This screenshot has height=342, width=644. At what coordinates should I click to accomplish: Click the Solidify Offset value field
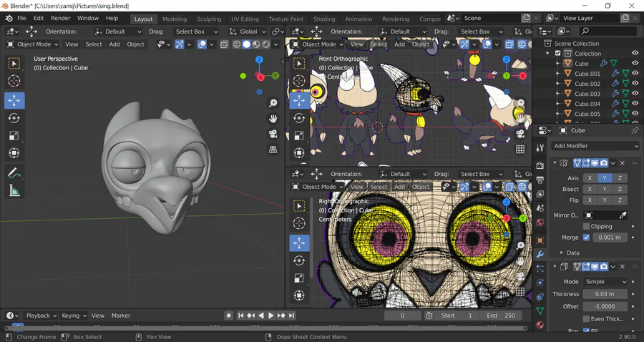(x=605, y=306)
